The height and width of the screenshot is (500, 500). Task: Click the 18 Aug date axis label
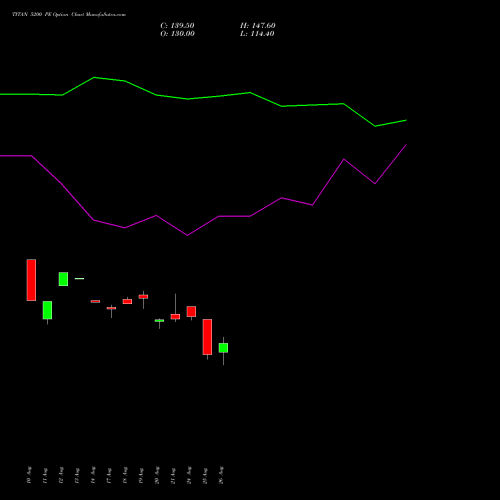pyautogui.click(x=125, y=475)
